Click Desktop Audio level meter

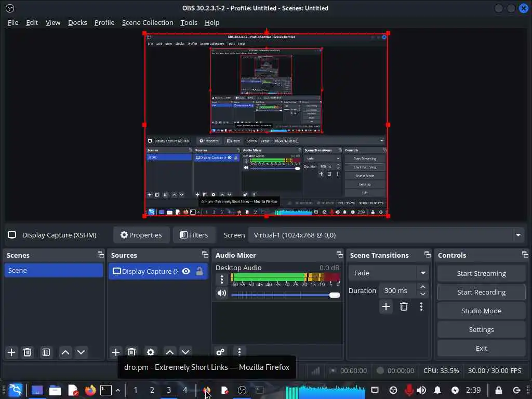pos(285,277)
